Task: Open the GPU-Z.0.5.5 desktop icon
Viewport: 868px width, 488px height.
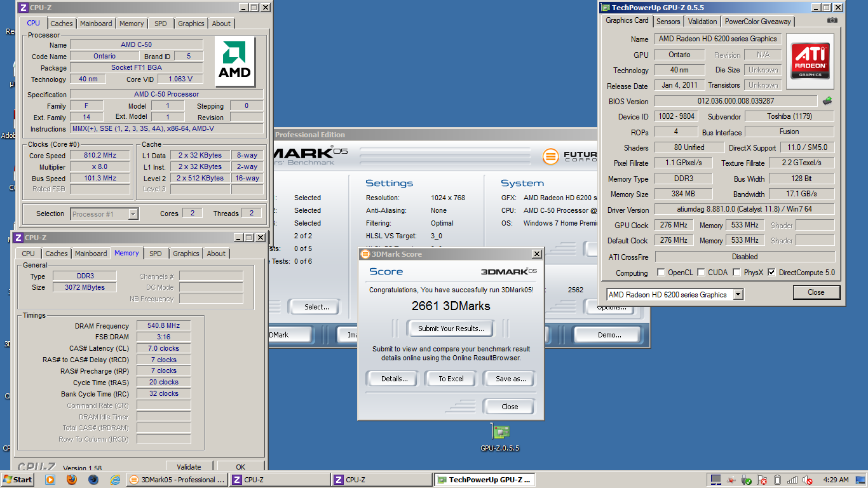Action: click(500, 438)
